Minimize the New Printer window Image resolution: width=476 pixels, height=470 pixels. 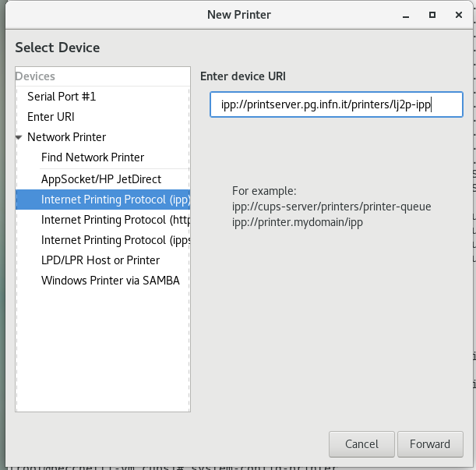point(406,15)
